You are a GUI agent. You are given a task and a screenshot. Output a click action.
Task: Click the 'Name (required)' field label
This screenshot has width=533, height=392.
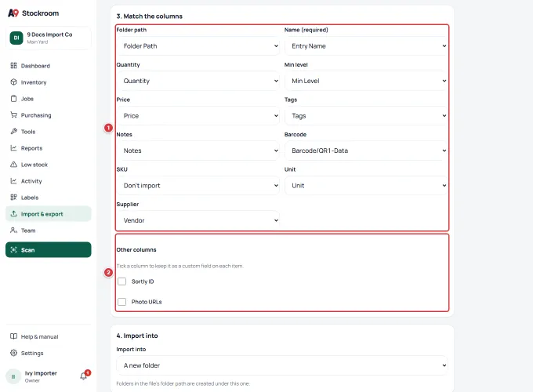[306, 30]
